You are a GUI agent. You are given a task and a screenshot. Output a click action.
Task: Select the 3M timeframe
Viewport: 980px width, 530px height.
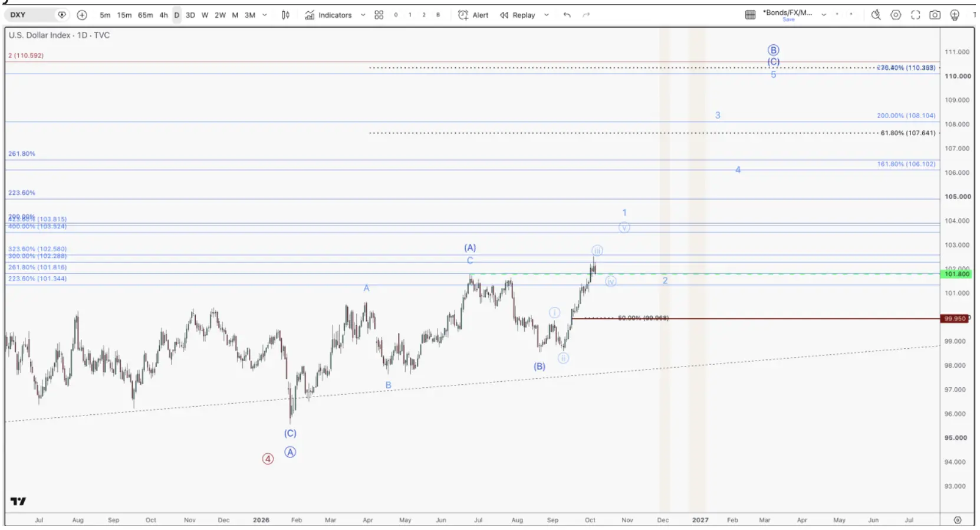[250, 15]
